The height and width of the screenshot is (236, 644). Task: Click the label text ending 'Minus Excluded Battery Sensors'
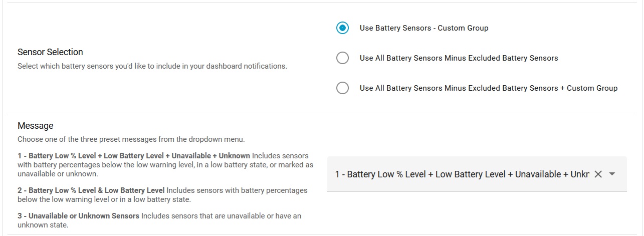459,58
